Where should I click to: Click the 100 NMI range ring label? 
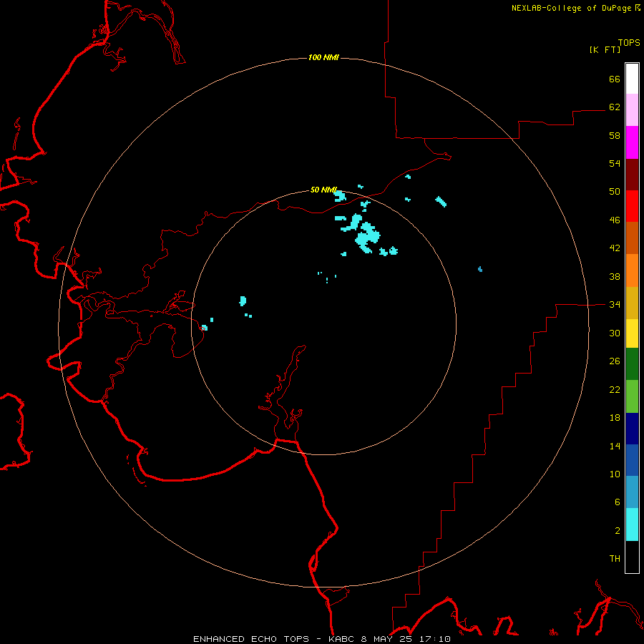pyautogui.click(x=323, y=57)
